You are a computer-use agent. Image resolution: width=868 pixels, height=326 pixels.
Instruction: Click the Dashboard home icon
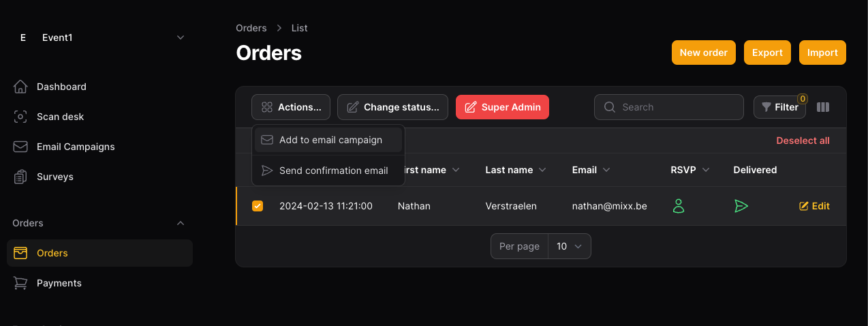click(20, 87)
